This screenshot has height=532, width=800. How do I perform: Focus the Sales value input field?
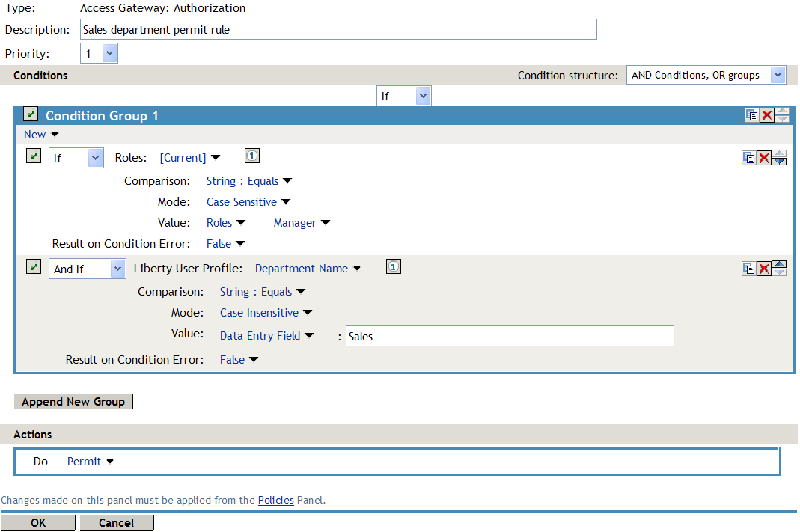(510, 336)
